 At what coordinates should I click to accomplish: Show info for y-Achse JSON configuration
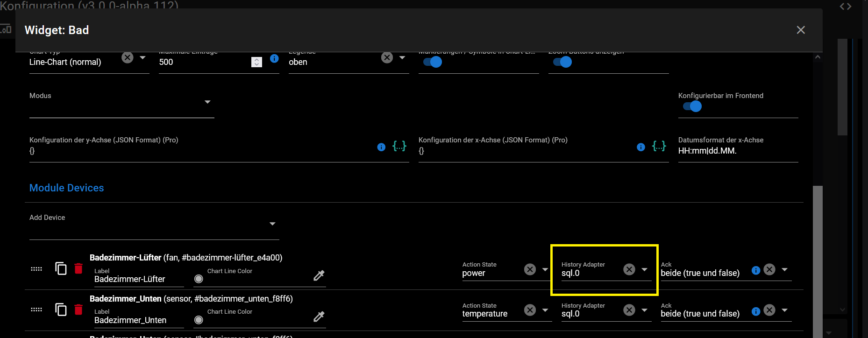[x=381, y=147]
